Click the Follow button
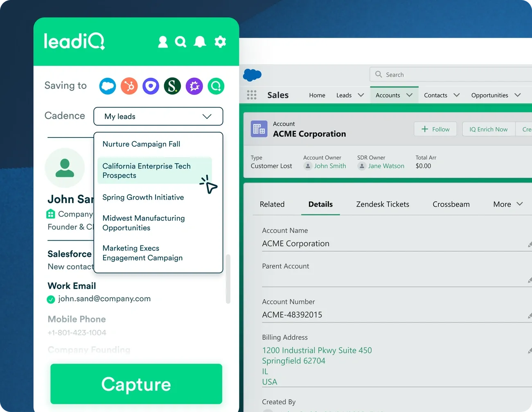Image resolution: width=532 pixels, height=412 pixels. pos(435,129)
